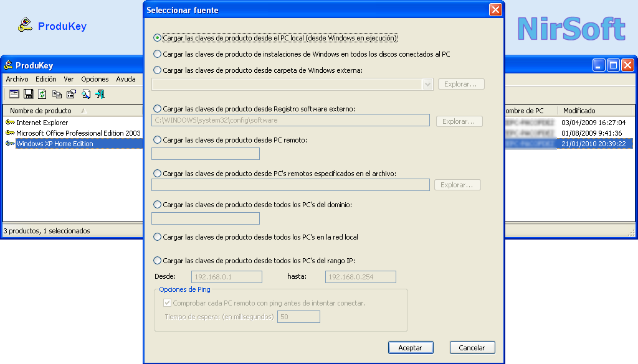
Task: Select the Internet Explorer row
Action: (42, 123)
